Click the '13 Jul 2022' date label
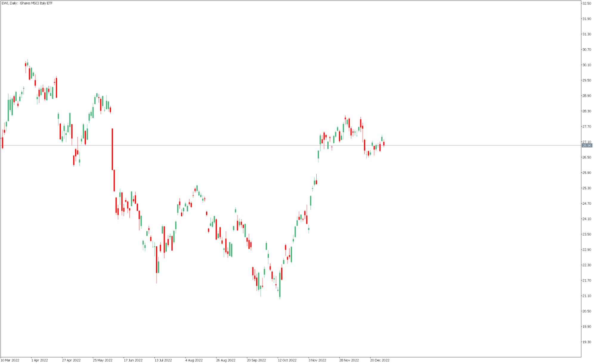Image resolution: width=596 pixels, height=364 pixels. pos(163,360)
